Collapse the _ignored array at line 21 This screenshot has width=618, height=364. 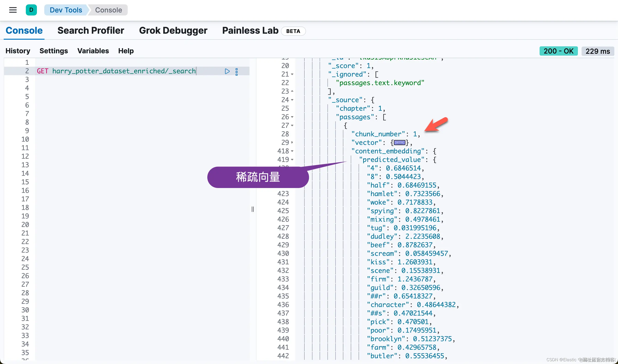[292, 74]
